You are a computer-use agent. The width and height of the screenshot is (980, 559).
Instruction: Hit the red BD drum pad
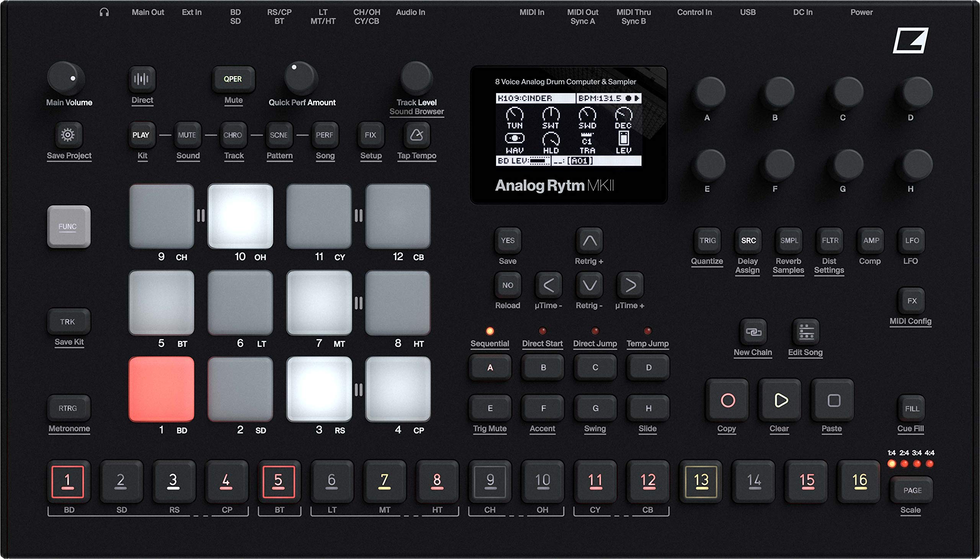click(162, 390)
